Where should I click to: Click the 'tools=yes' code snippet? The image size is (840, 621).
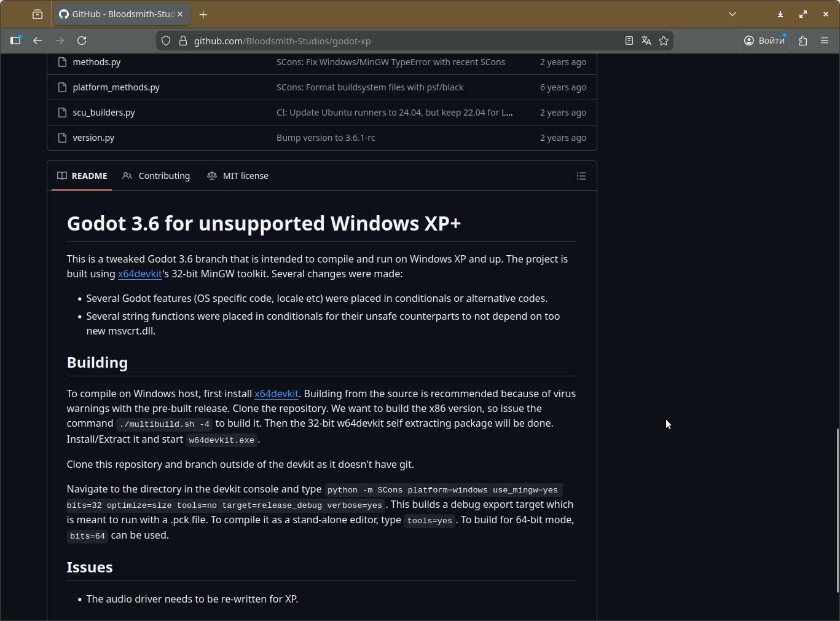(x=430, y=520)
